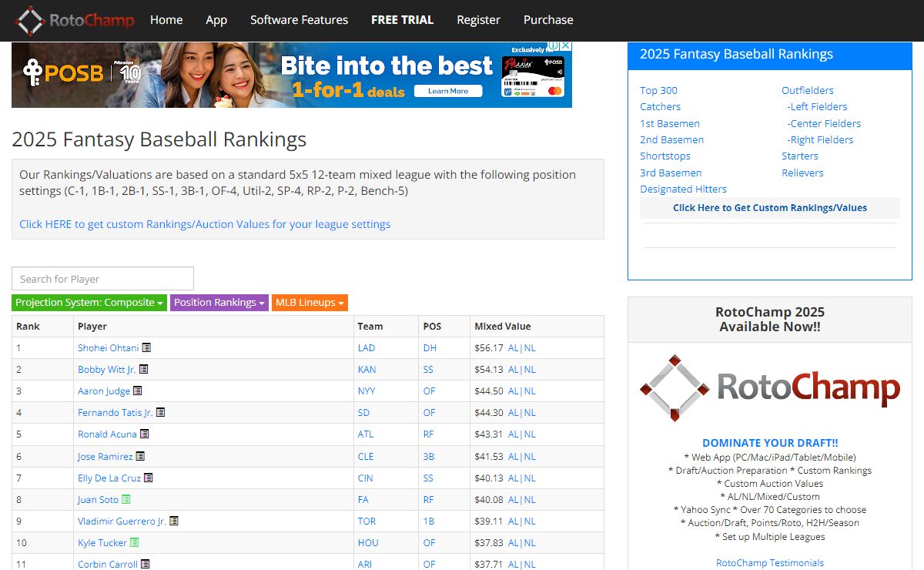Click Here to Get Custom Rankings/Values
Viewport: 924px width, 570px height.
[x=770, y=208]
